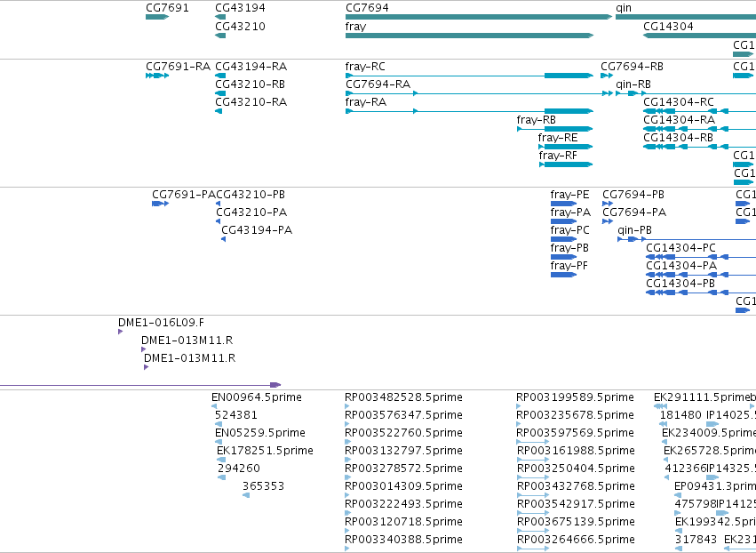Screen dimensions: 756x553
Task: Click EST RP003014309.5prime
Action: [403, 486]
